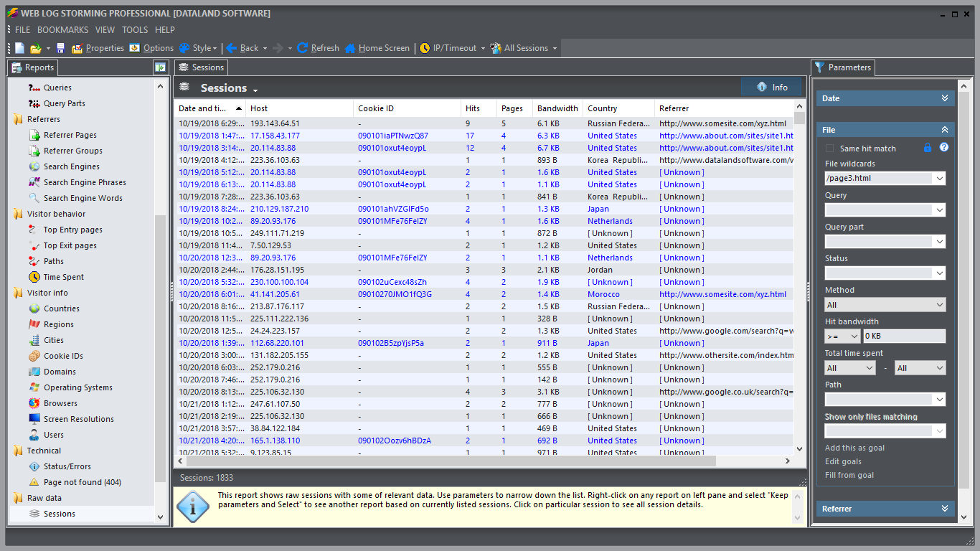Go to the Home Screen
Viewport: 980px width, 551px height.
click(x=377, y=48)
